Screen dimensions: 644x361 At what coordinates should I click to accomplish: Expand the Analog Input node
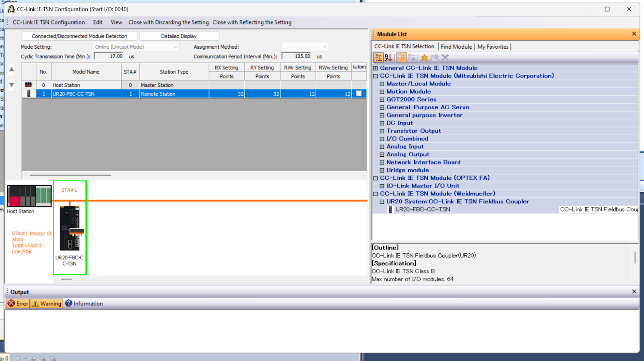(x=382, y=147)
